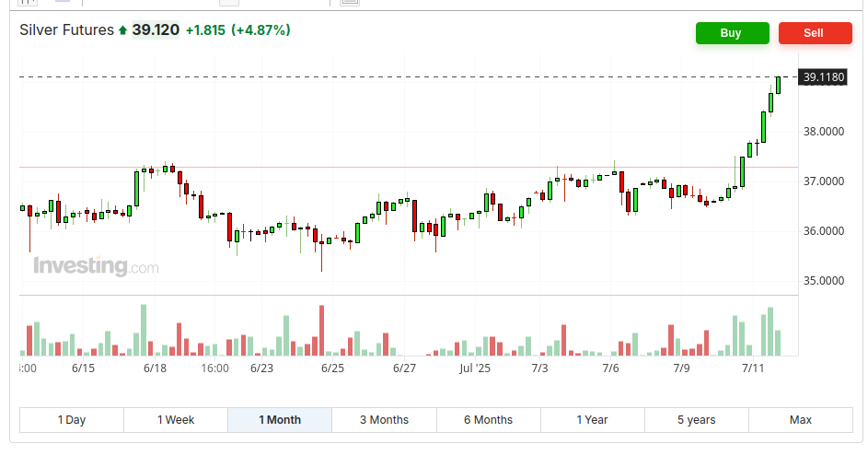Click the Jul '25 axis label
Image resolution: width=868 pixels, height=456 pixels.
tap(475, 368)
